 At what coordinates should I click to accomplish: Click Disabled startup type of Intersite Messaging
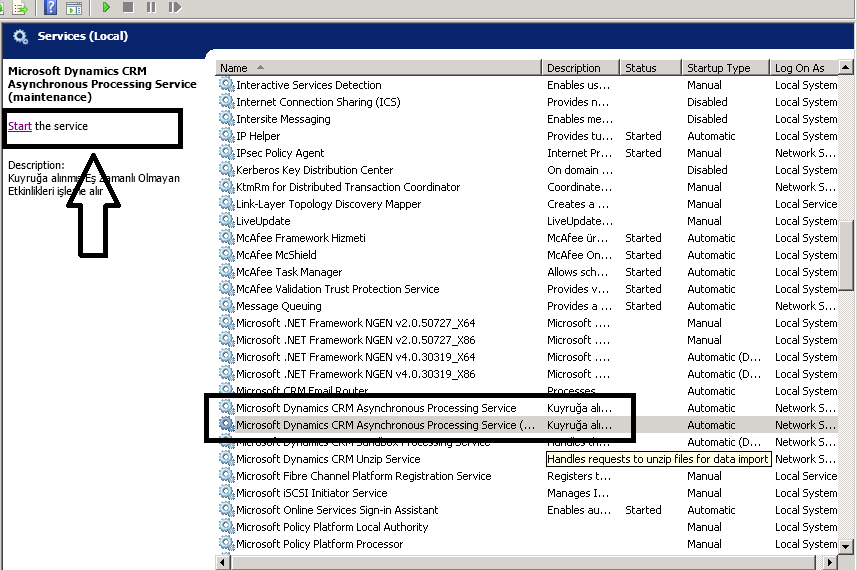coord(707,119)
